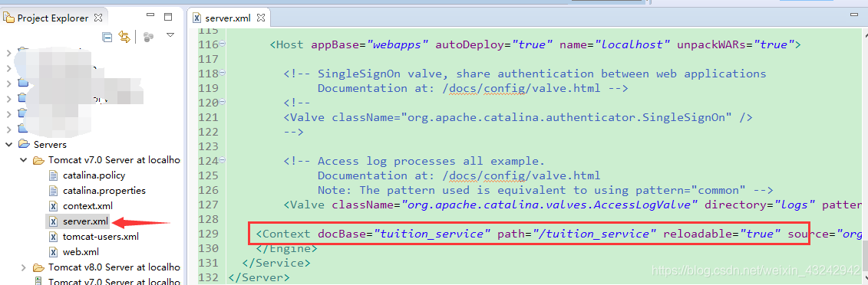Select the Project Explorer tab

coord(53,18)
